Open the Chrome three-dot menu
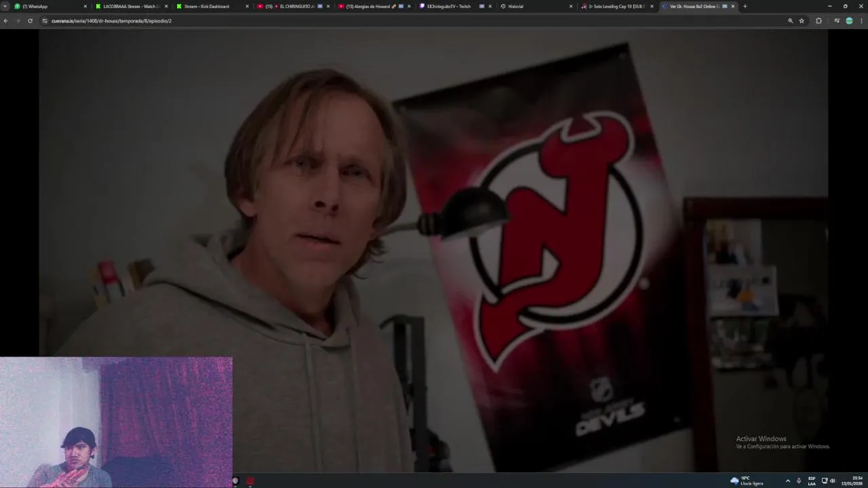868x488 pixels. (x=861, y=21)
